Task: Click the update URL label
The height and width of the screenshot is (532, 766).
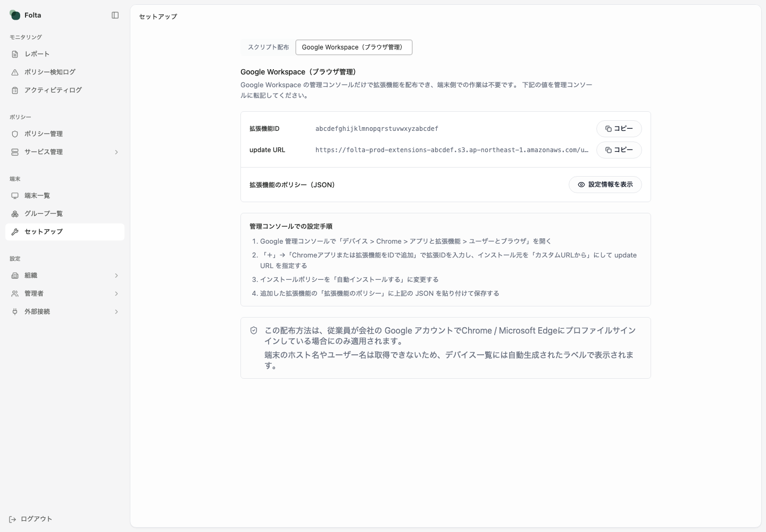Action: click(267, 150)
